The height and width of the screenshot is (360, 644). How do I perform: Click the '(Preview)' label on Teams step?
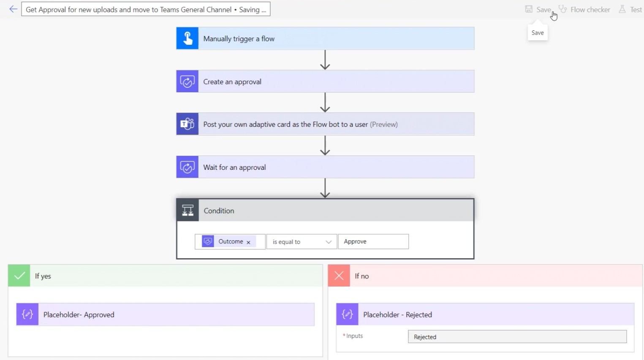click(384, 124)
